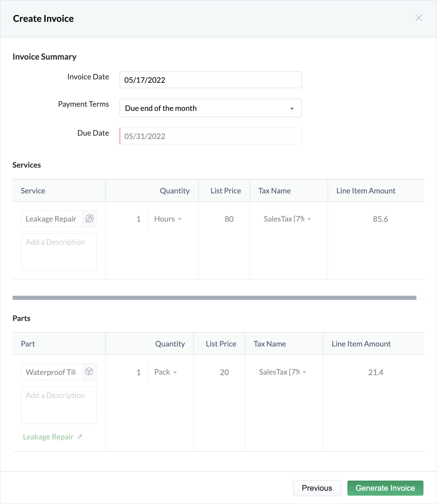Click the service lookup wrench icon
The width and height of the screenshot is (437, 504).
point(90,219)
